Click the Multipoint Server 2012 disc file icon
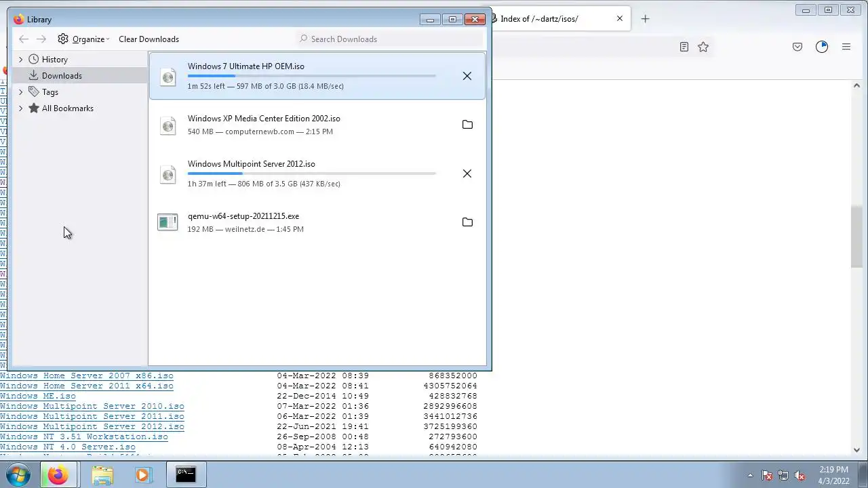This screenshot has width=868, height=488. (167, 174)
